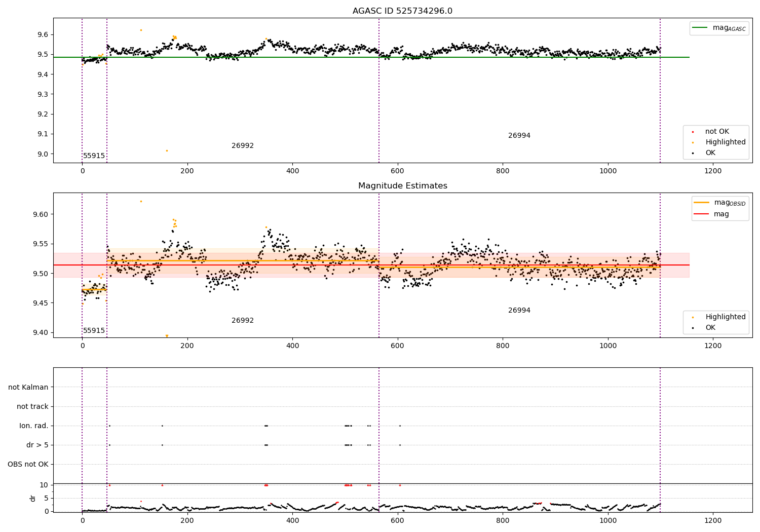Select the 'Ion. rad.' axis label
Viewport: 760px width, 532px height.
coord(34,426)
